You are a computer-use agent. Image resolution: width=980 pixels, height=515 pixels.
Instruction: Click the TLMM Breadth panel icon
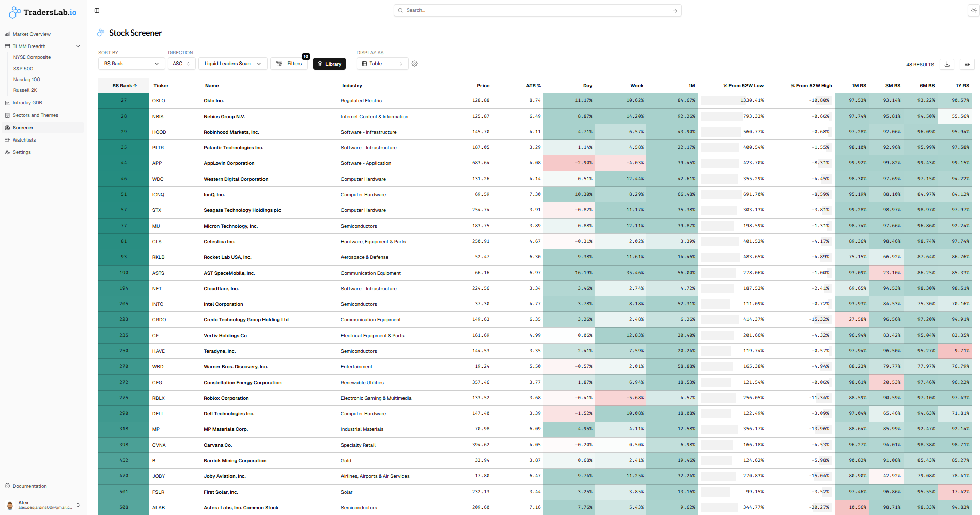pyautogui.click(x=7, y=46)
